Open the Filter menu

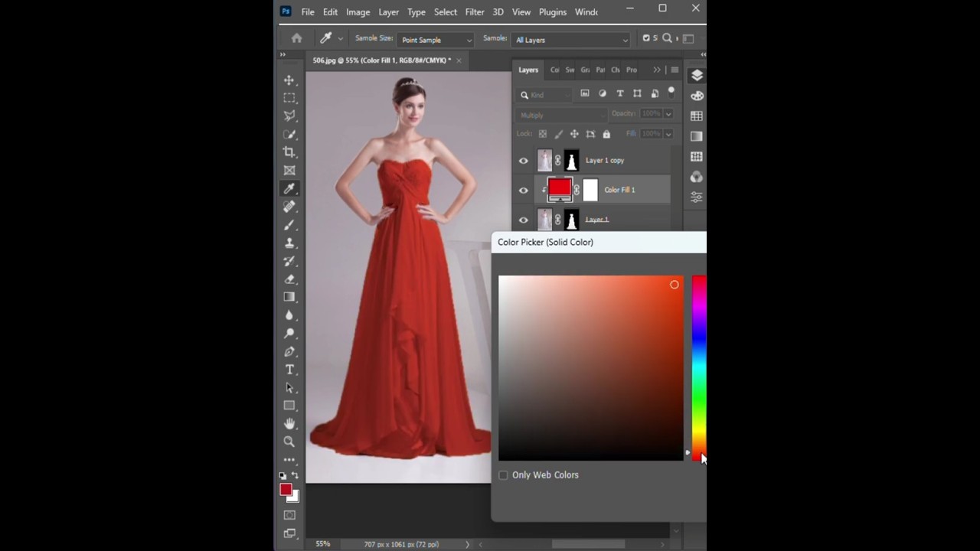(x=475, y=12)
